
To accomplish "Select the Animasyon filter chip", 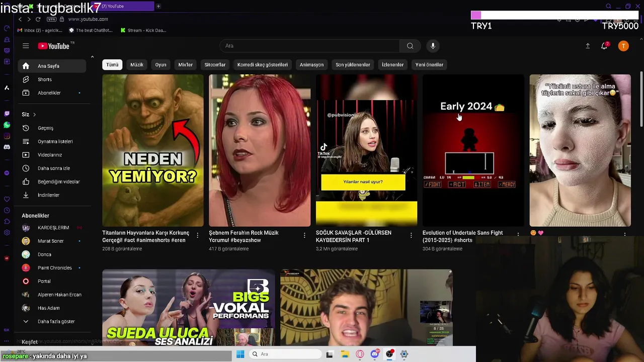I will click(311, 64).
